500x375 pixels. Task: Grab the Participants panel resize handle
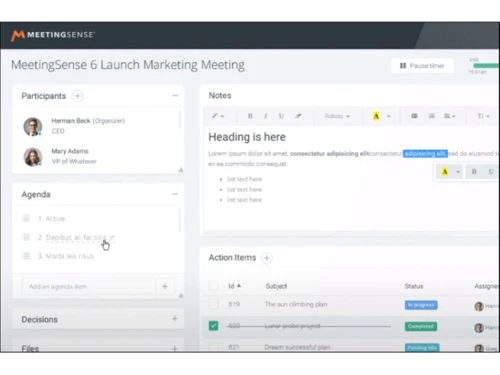pyautogui.click(x=180, y=170)
